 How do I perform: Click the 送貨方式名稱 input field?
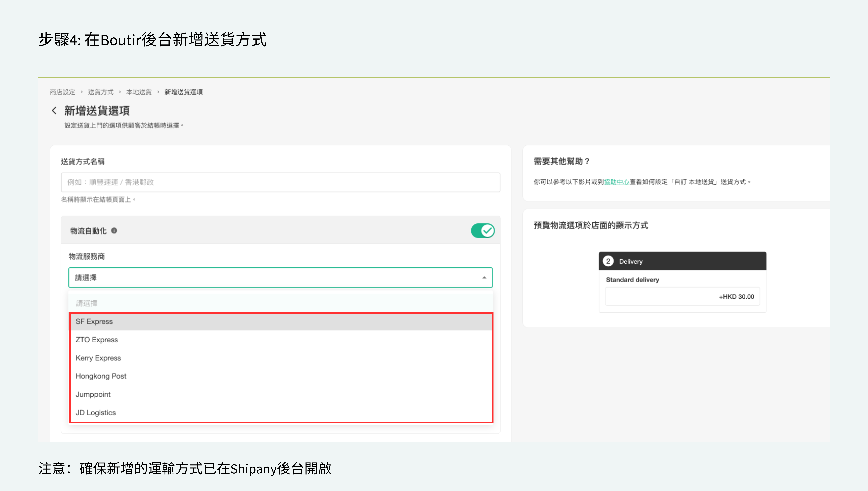pos(281,183)
